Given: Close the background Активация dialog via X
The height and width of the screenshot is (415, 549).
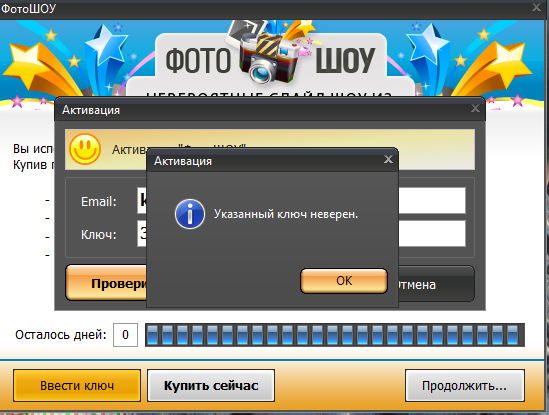Looking at the screenshot, I should (x=475, y=109).
